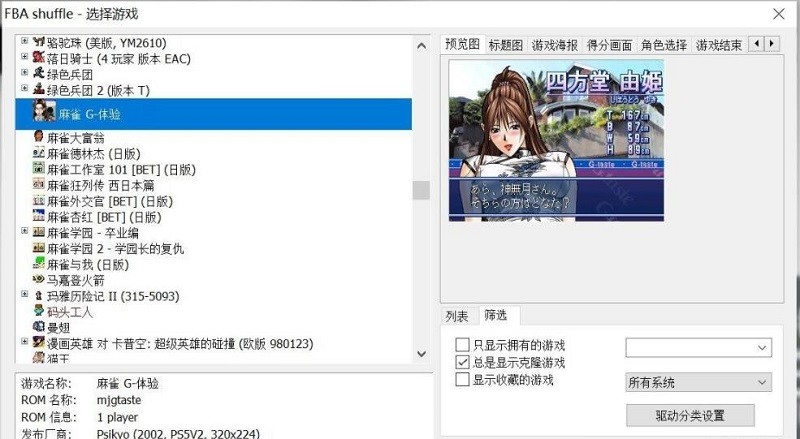
Task: Expand the 漫画英雄 对 卡普空 node
Action: 24,341
